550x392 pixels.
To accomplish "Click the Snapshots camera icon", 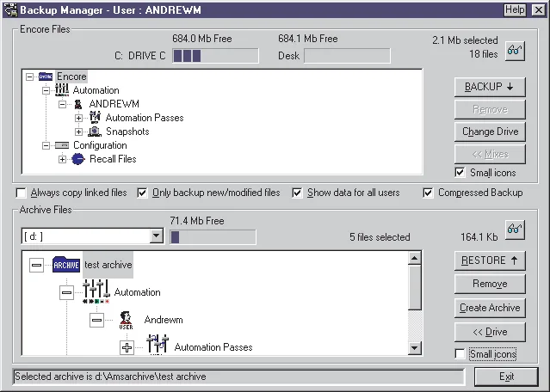I will (x=95, y=132).
